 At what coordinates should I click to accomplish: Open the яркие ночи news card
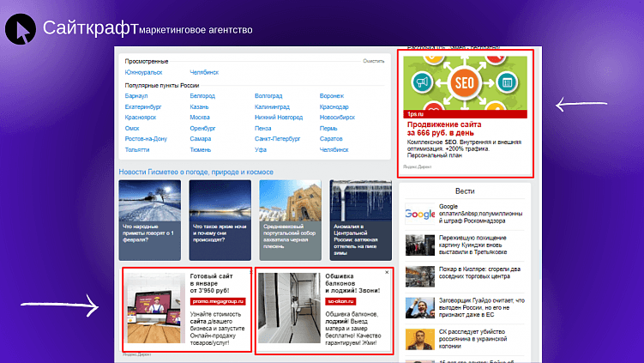tap(220, 220)
